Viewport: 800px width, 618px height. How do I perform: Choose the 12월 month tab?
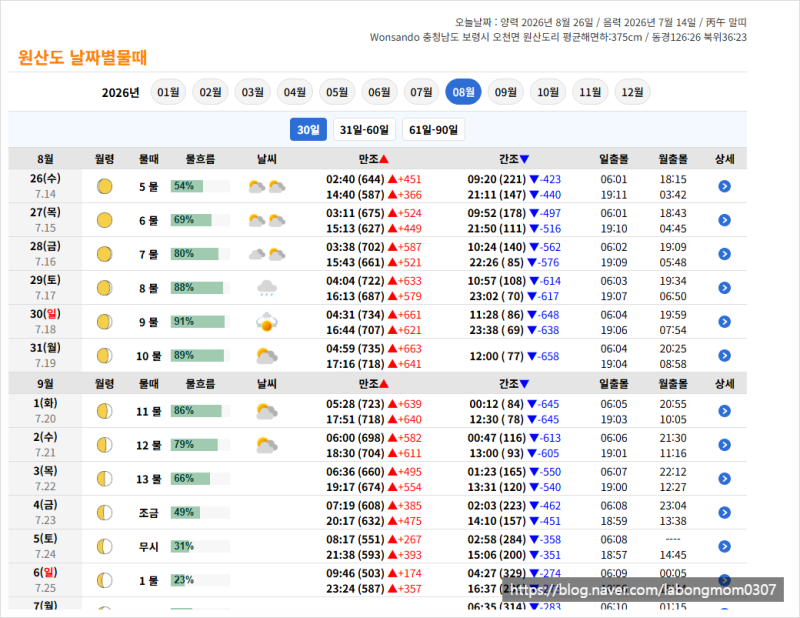633,92
